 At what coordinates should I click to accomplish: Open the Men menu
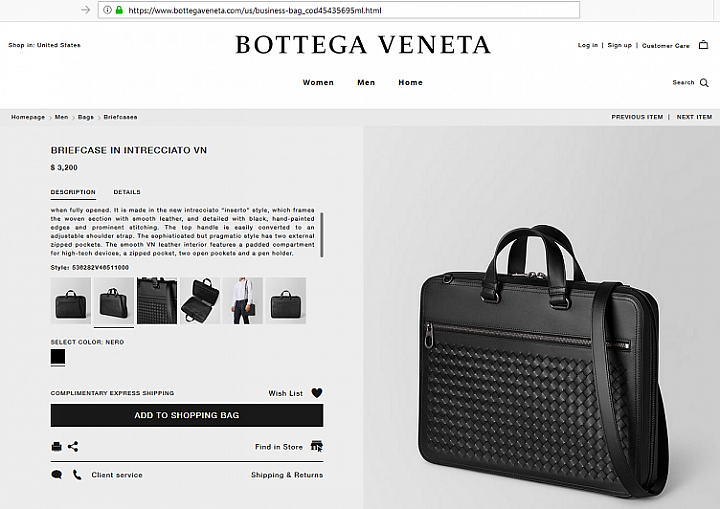(x=366, y=83)
